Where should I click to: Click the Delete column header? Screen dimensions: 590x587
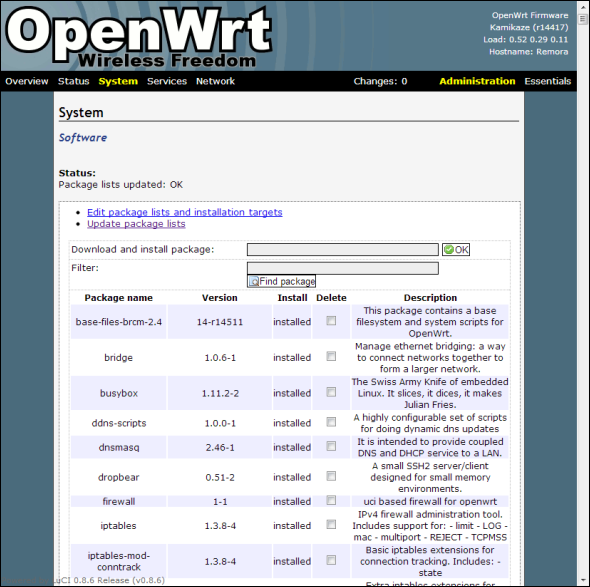331,298
